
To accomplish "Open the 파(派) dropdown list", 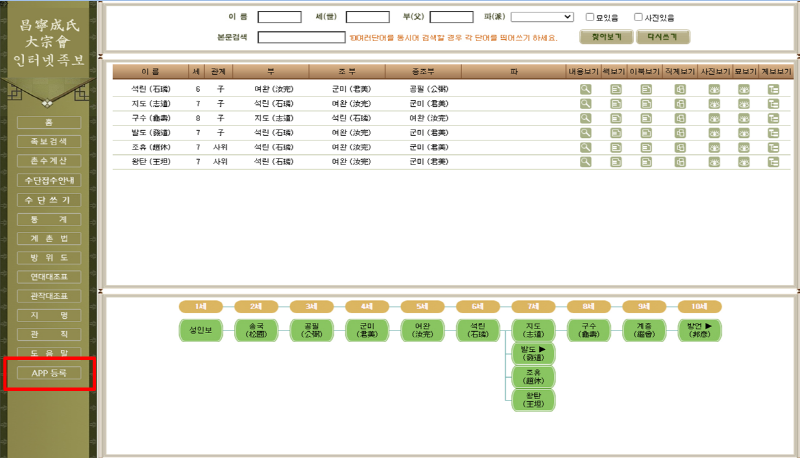I will [x=542, y=17].
